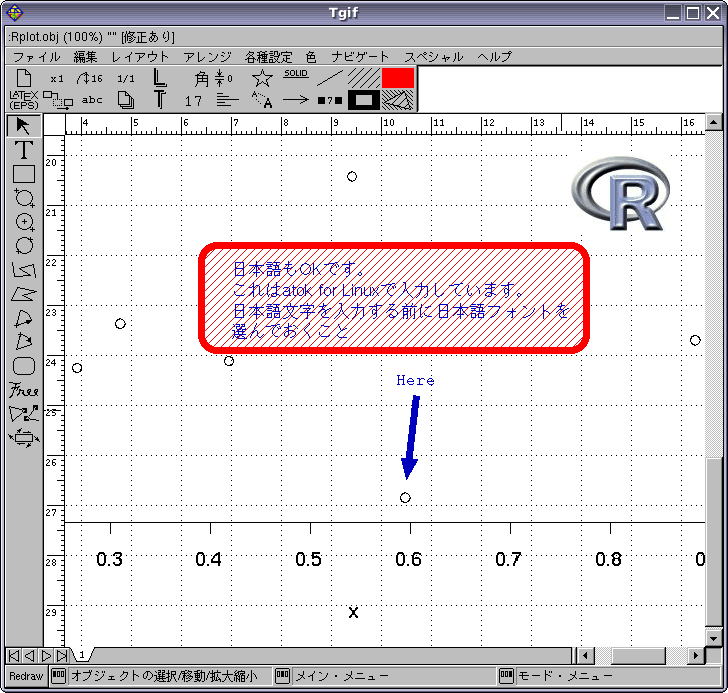Screen dimensions: 728x693
Task: Select the Text tool in left toolbar
Action: tap(24, 149)
